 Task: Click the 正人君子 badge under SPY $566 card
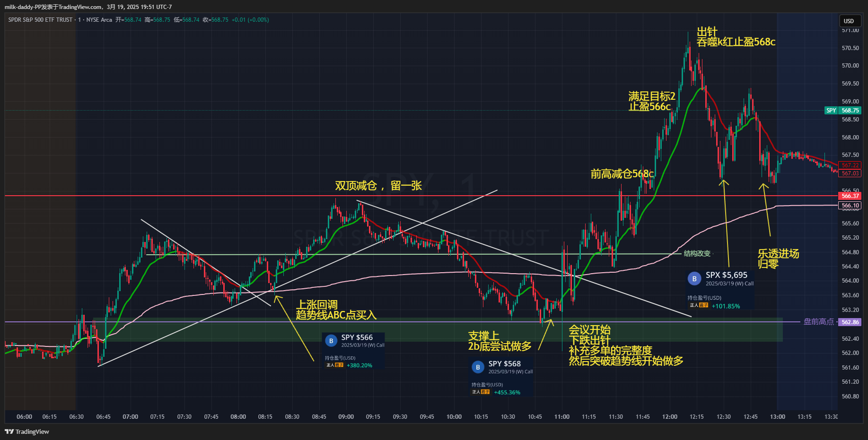[x=335, y=365]
